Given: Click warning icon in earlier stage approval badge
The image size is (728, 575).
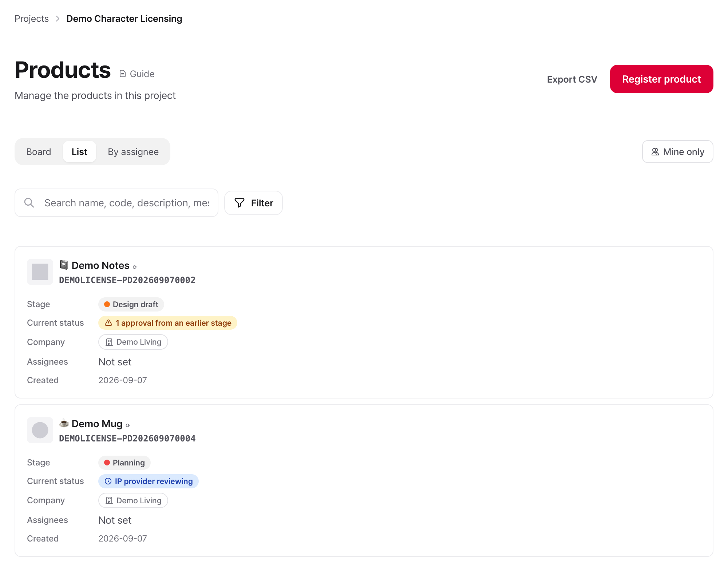Looking at the screenshot, I should tap(108, 323).
